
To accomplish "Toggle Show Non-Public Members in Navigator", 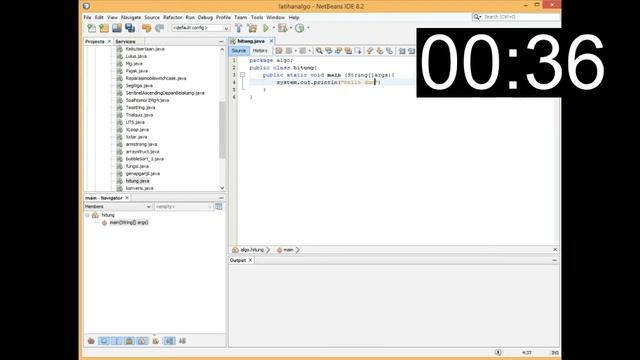I will 129,341.
